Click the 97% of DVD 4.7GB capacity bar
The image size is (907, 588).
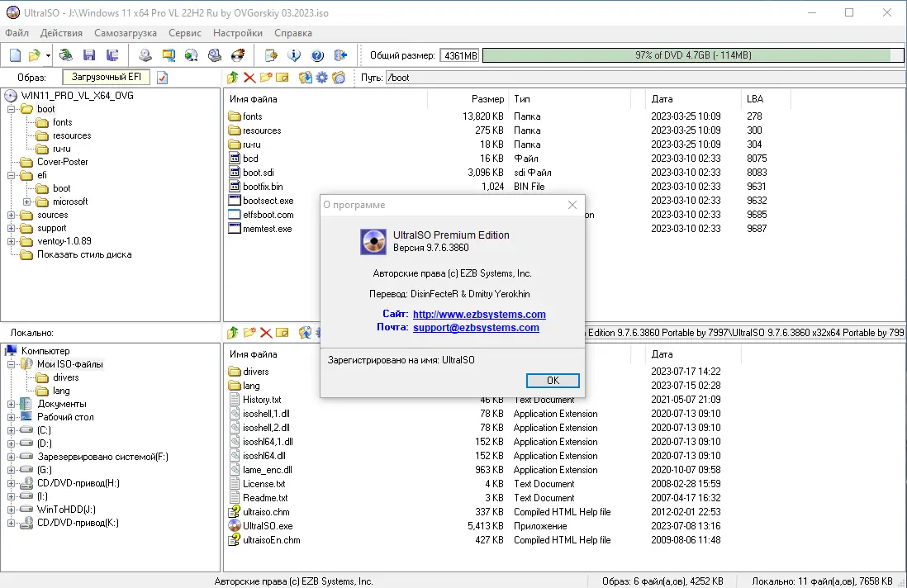point(693,55)
